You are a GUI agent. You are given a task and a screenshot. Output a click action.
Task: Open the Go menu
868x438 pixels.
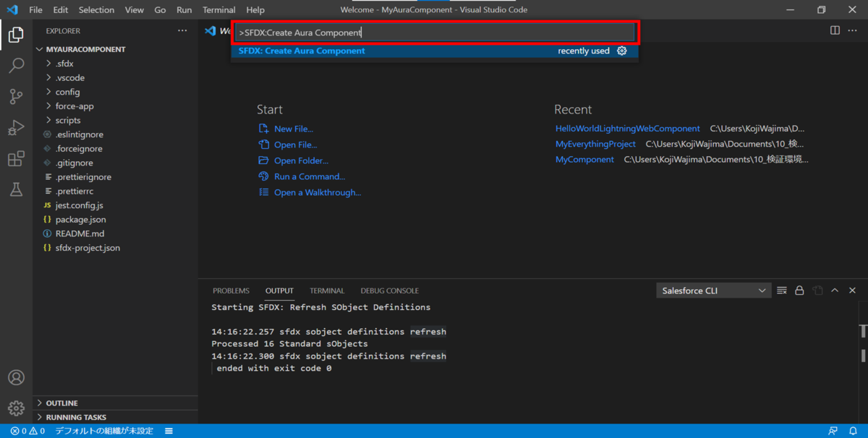161,10
